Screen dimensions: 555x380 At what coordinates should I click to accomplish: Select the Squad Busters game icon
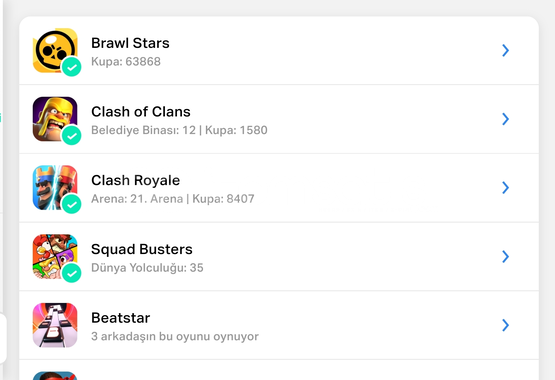click(55, 257)
